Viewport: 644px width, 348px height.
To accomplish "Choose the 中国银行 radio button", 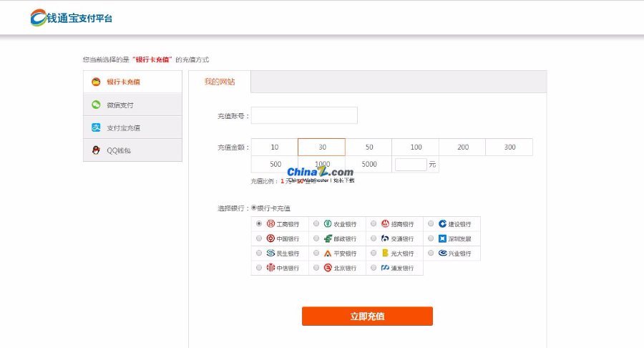I will (259, 238).
